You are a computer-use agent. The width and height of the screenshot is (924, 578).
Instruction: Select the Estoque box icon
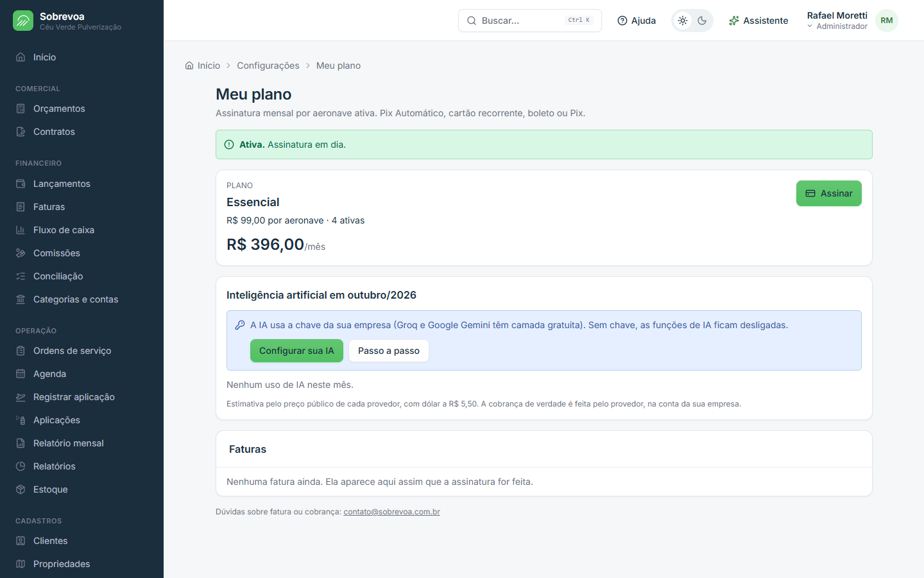(21, 489)
